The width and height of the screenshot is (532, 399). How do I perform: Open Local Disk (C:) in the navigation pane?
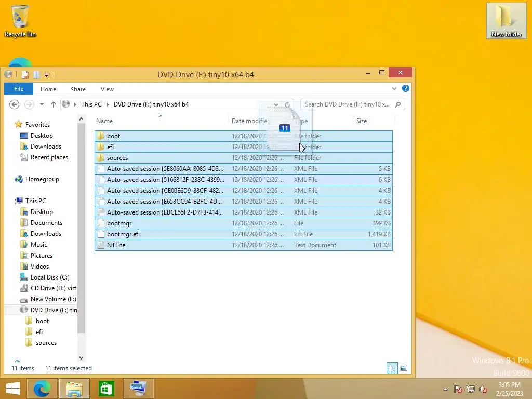(50, 277)
